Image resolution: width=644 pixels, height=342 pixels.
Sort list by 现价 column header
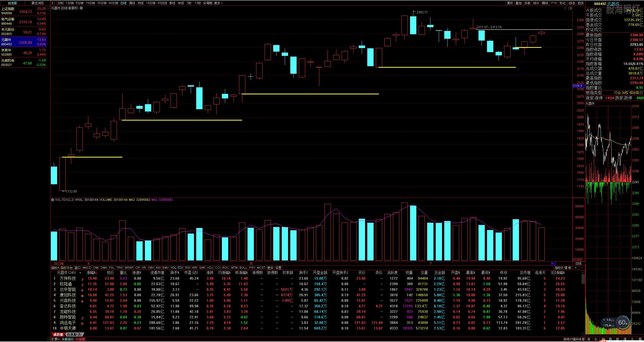pos(110,273)
